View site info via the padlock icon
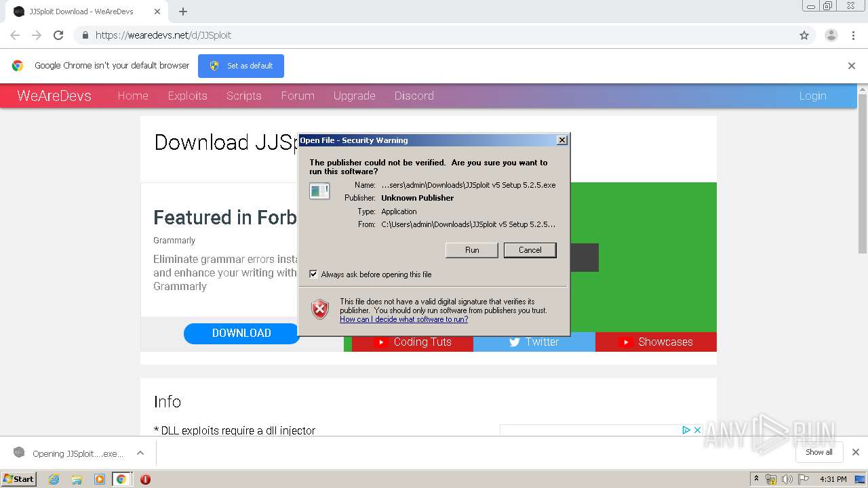 tap(85, 35)
